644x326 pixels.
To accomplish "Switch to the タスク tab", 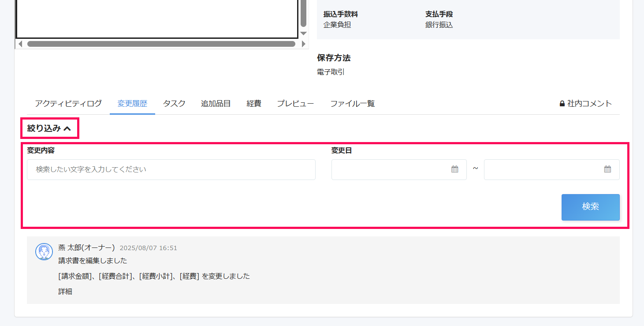I will click(174, 104).
